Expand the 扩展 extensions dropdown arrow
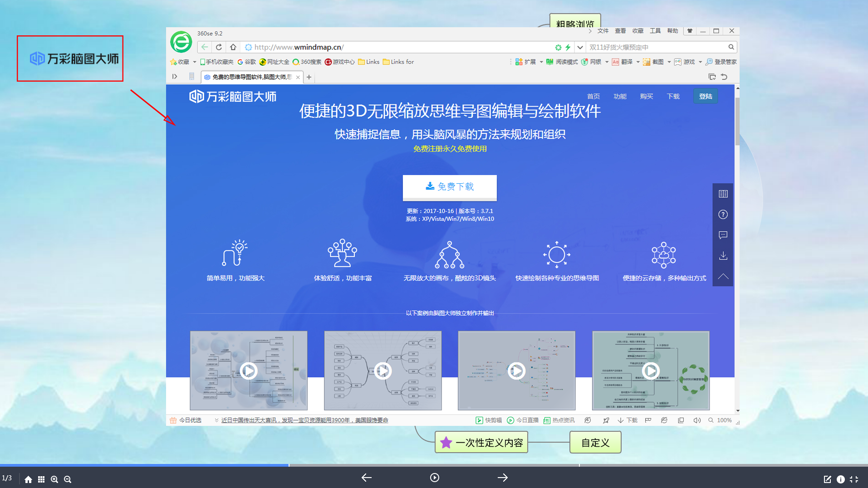The height and width of the screenshot is (488, 868). pos(540,62)
